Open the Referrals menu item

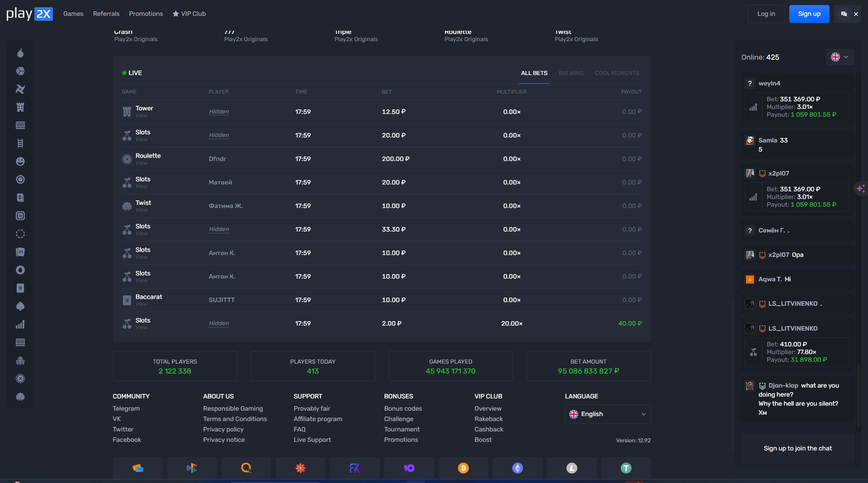pos(106,14)
